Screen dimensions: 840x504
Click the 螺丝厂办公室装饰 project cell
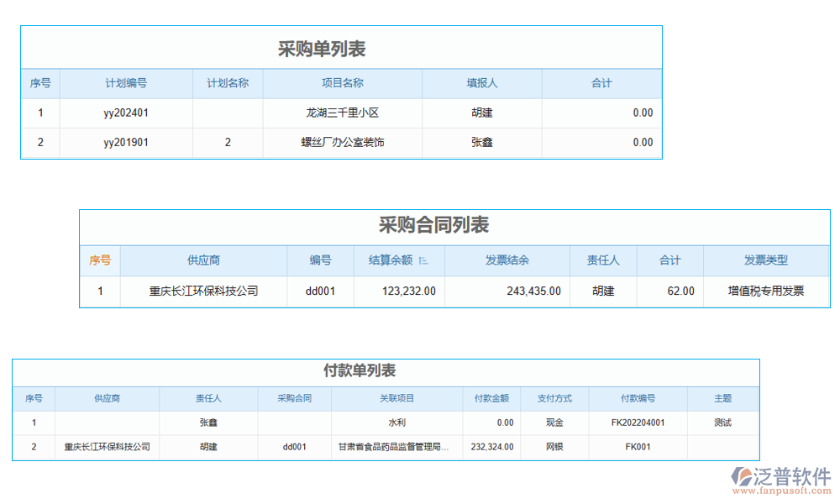click(x=343, y=143)
